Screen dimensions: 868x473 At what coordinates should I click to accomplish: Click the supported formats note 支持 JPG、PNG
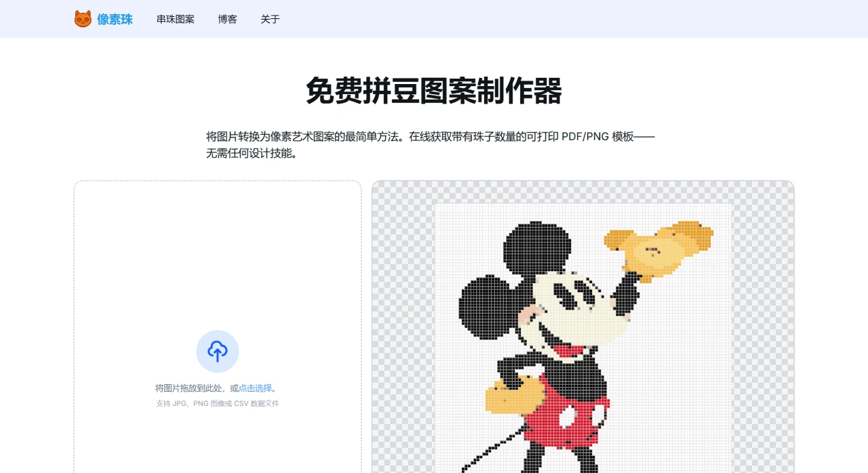coord(217,403)
